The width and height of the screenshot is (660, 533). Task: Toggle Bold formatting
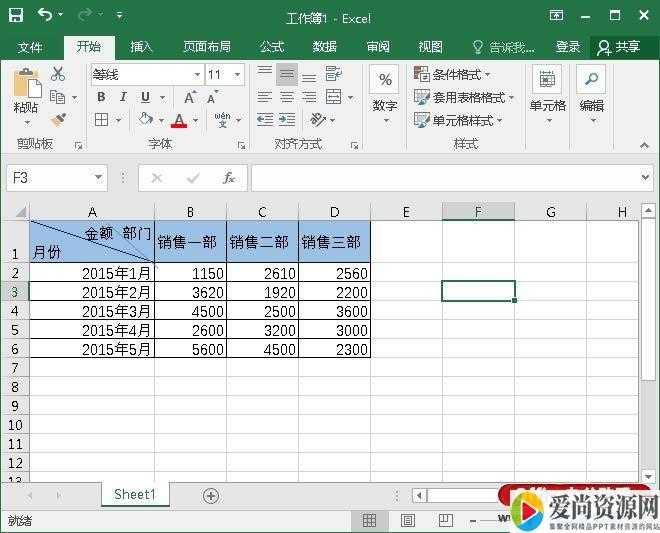pyautogui.click(x=101, y=97)
